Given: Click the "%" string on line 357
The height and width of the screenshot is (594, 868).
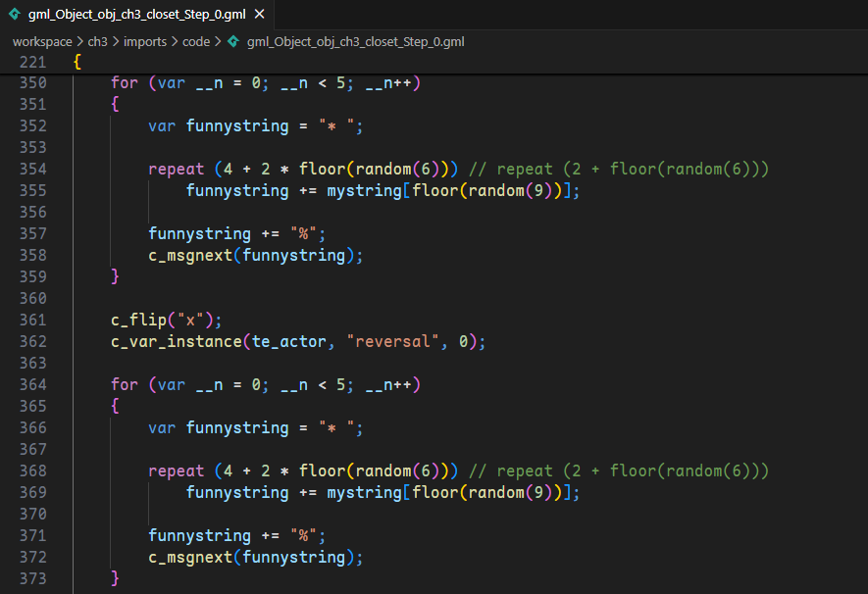Looking at the screenshot, I should point(303,234).
